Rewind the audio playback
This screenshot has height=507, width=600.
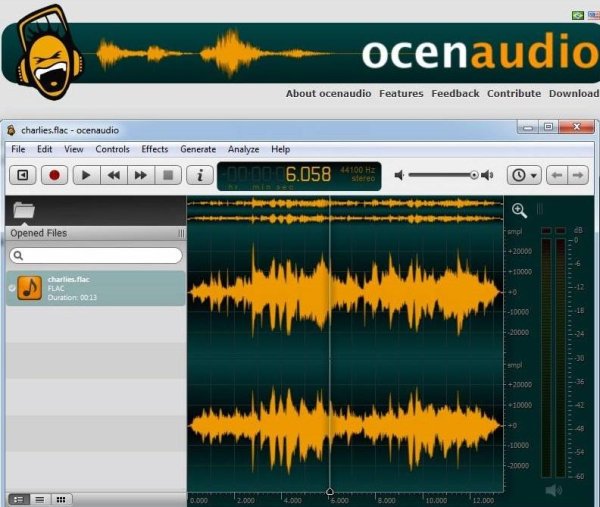(x=114, y=175)
